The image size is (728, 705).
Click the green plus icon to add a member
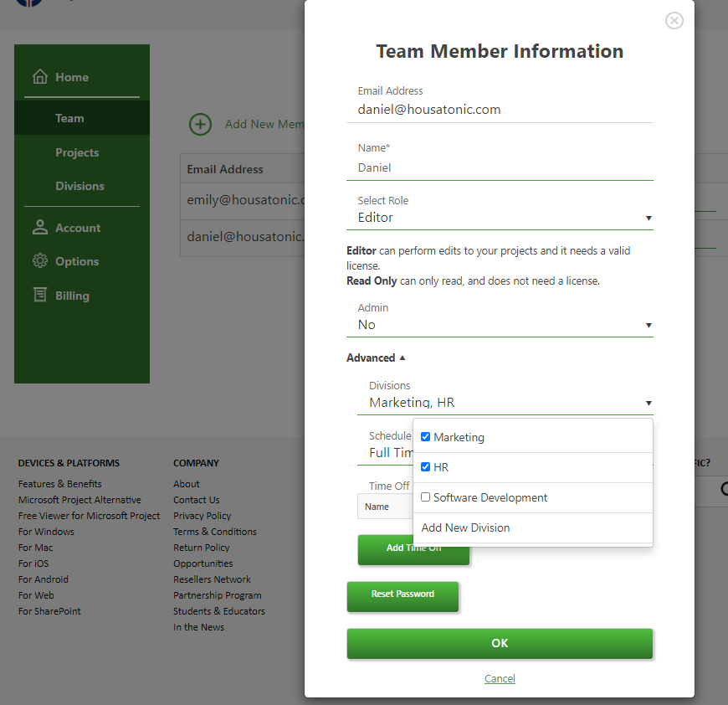[200, 124]
